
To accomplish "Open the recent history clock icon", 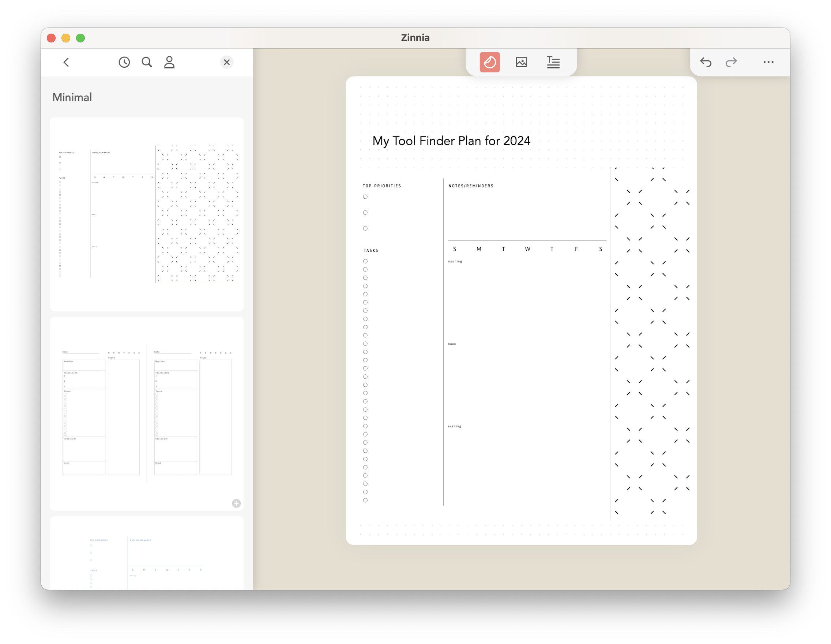I will (124, 62).
